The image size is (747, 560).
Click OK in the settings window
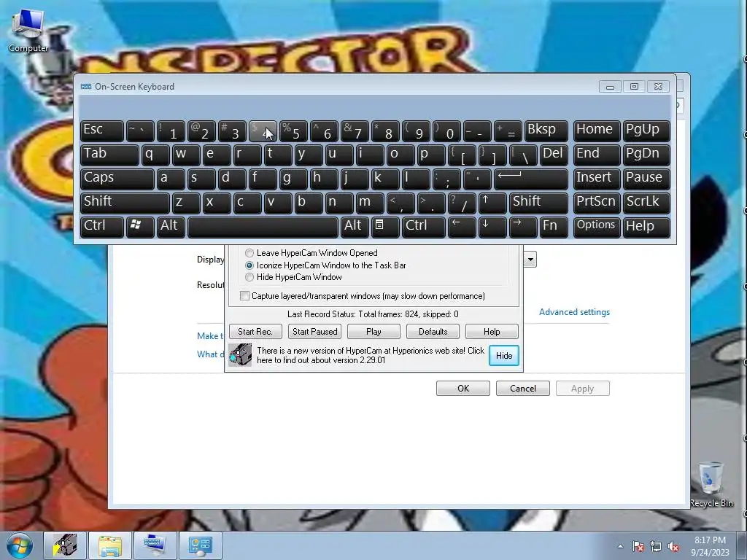pos(463,389)
